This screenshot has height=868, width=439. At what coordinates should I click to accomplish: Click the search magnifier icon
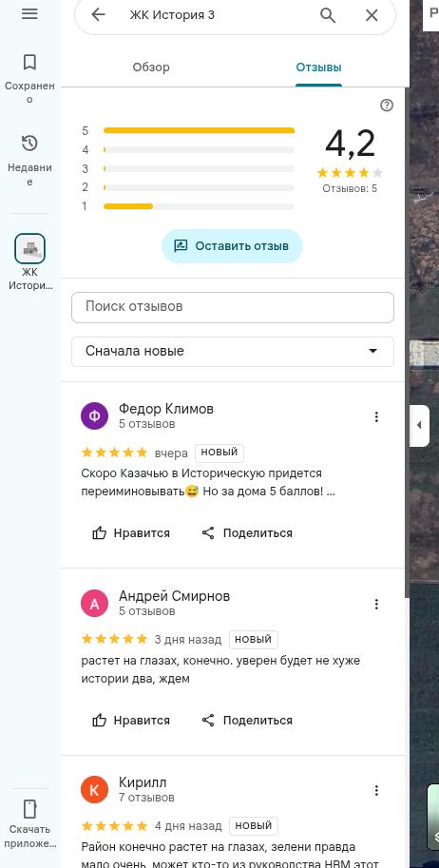[x=328, y=15]
